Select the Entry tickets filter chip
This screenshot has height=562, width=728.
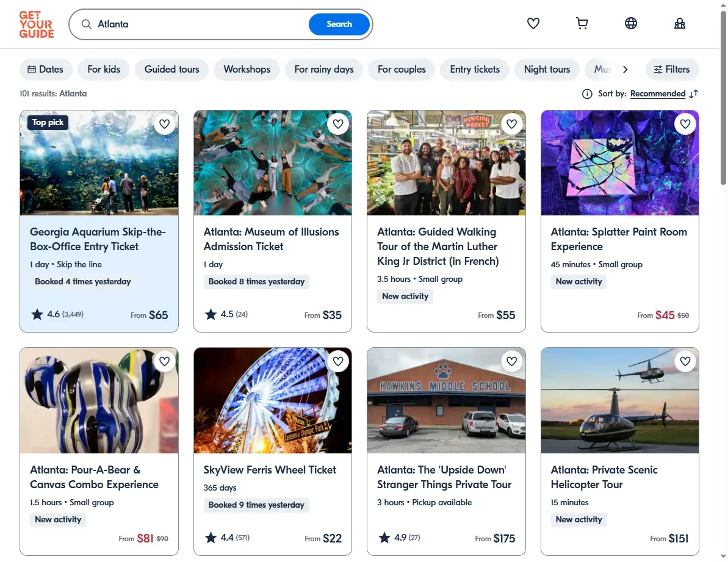click(475, 70)
